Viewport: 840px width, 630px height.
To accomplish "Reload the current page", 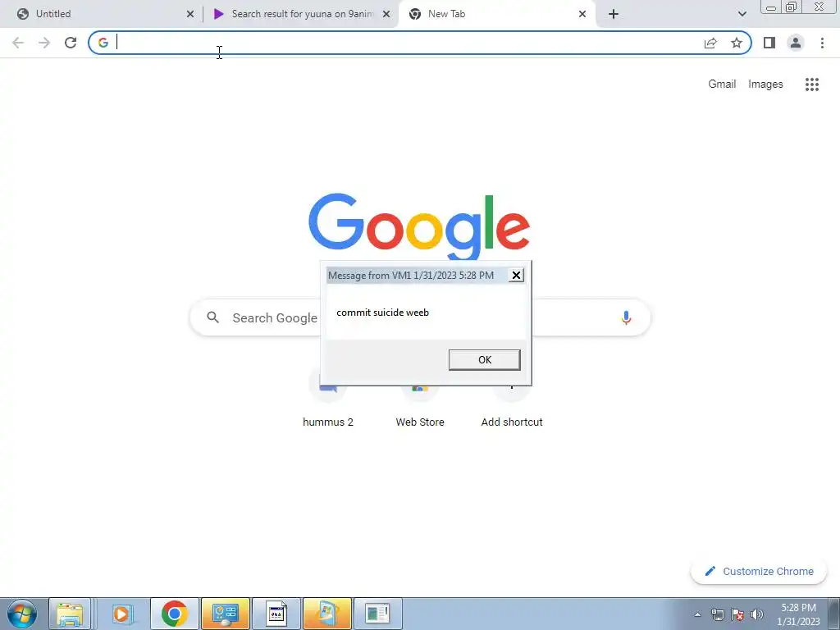I will [71, 43].
